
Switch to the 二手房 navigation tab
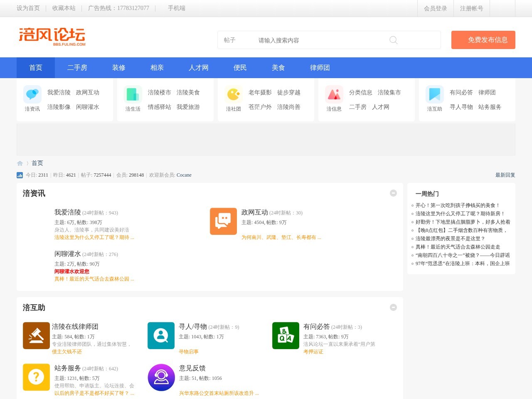point(77,68)
